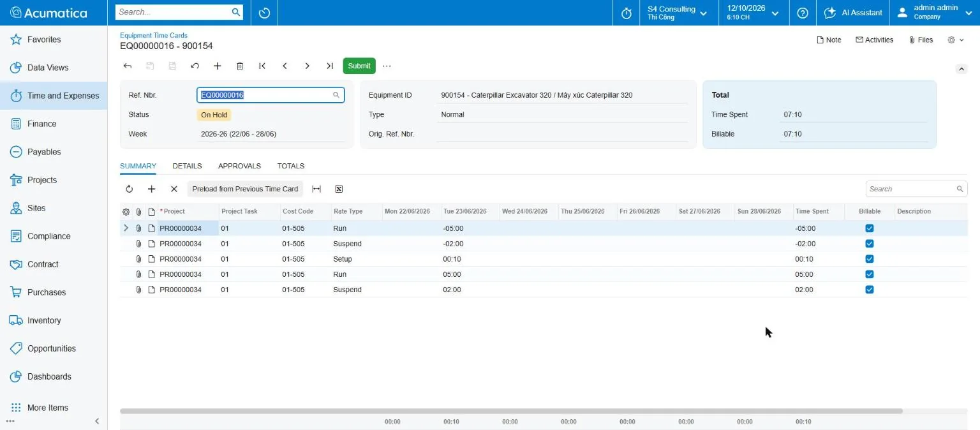Submit the equipment time card
980x430 pixels.
359,66
